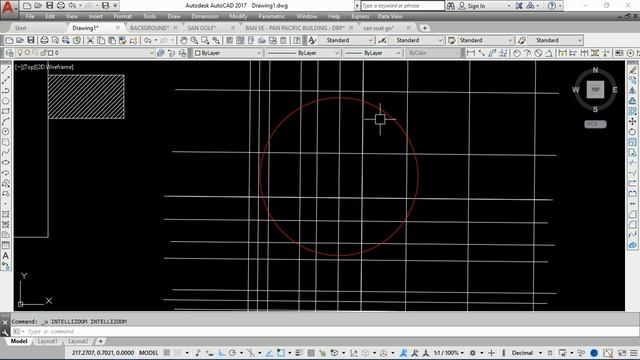Open the Dimension menu
Viewport: 640px width, 360px height.
(205, 16)
